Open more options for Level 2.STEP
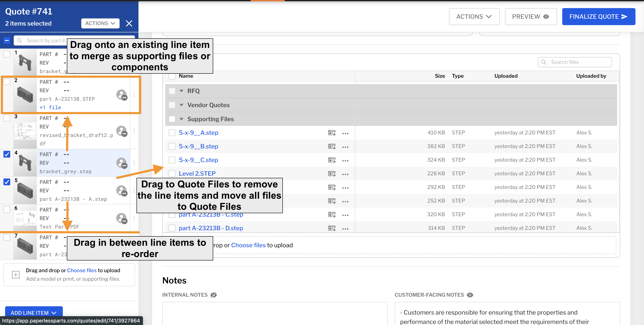This screenshot has height=325, width=644. tap(345, 174)
